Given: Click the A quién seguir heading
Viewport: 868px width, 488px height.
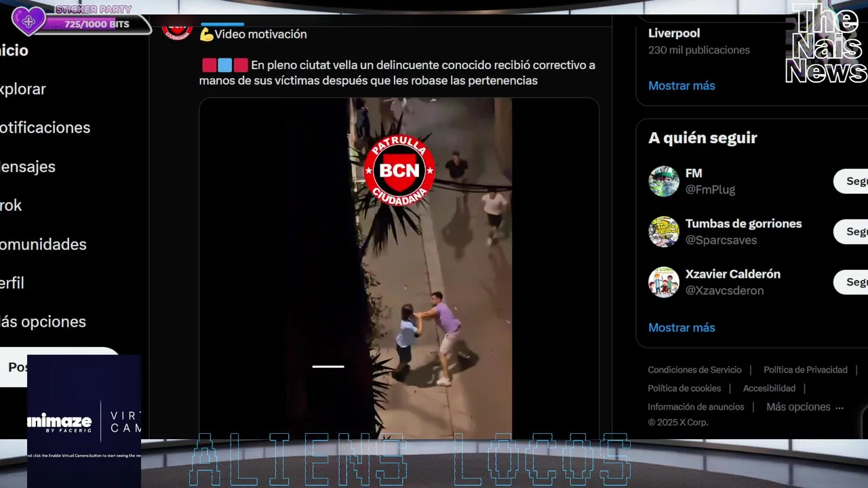Looking at the screenshot, I should [703, 138].
